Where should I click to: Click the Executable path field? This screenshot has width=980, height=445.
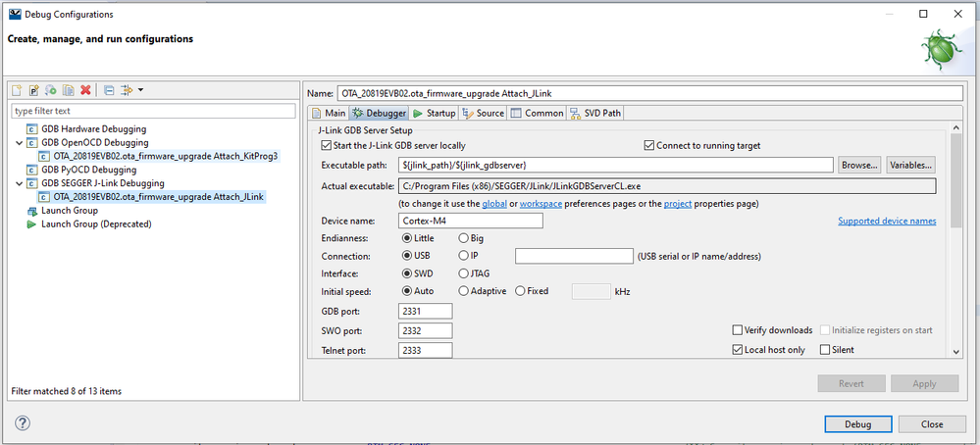[616, 165]
